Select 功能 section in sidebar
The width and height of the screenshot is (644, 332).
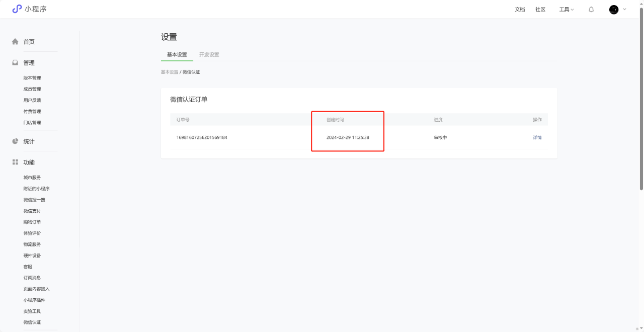point(29,162)
